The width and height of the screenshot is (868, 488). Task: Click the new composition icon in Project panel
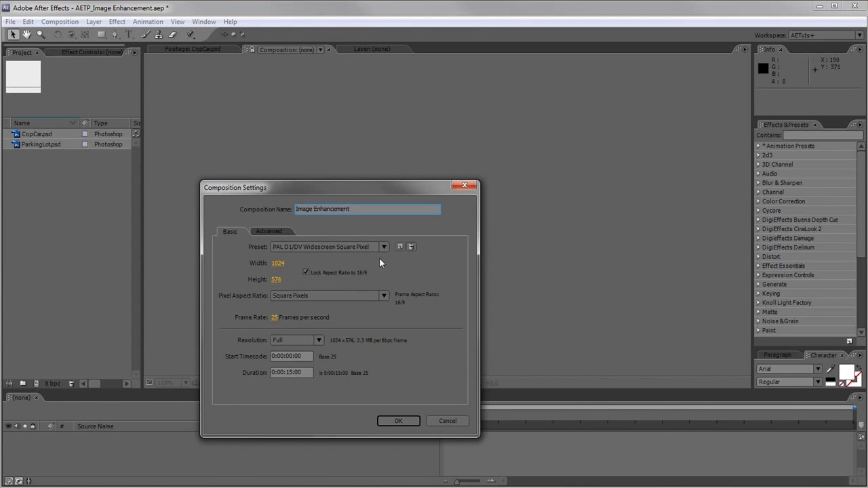tap(36, 384)
